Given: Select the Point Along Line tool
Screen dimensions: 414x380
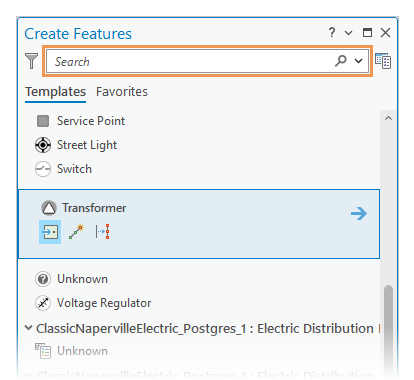Looking at the screenshot, I should pyautogui.click(x=103, y=232).
